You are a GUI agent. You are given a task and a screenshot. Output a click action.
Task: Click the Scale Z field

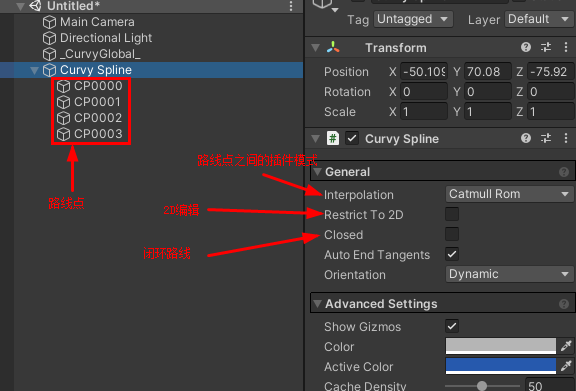551,111
